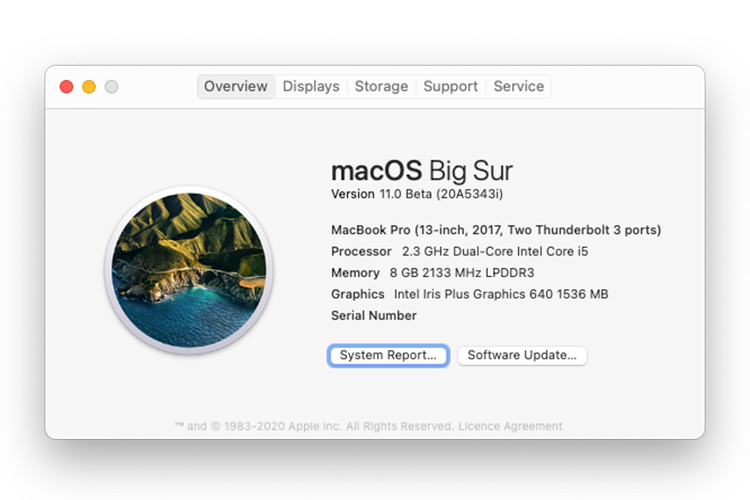Switch to the Overview tab
This screenshot has height=500, width=750.
pos(236,87)
